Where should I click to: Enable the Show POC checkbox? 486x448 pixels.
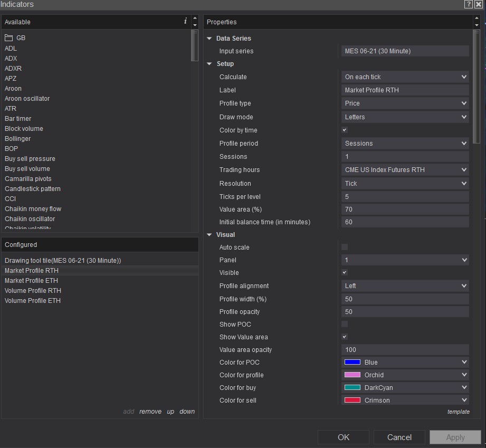pyautogui.click(x=345, y=324)
